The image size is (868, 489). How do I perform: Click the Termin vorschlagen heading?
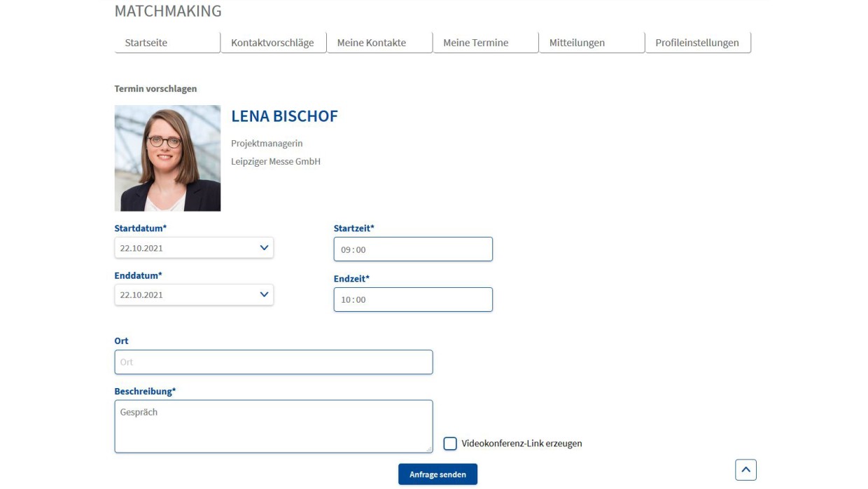pyautogui.click(x=155, y=89)
